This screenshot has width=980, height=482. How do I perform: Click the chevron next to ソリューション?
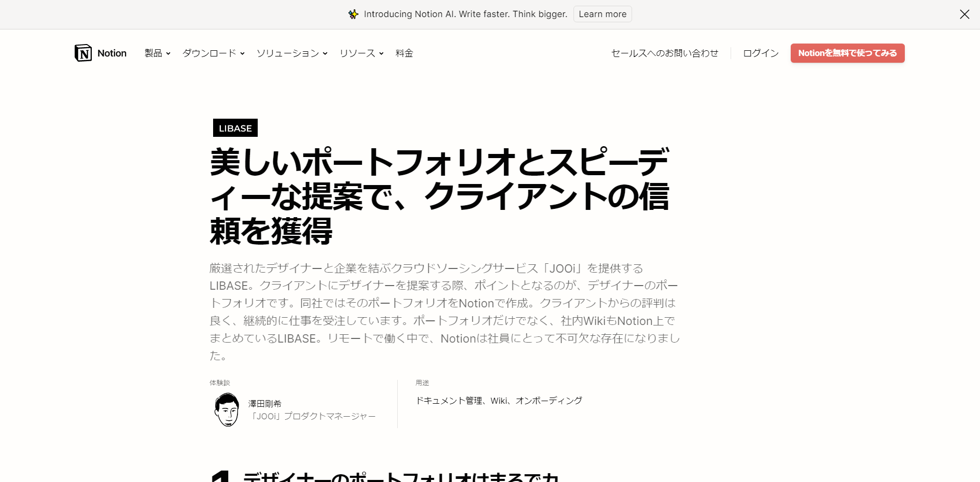(325, 53)
